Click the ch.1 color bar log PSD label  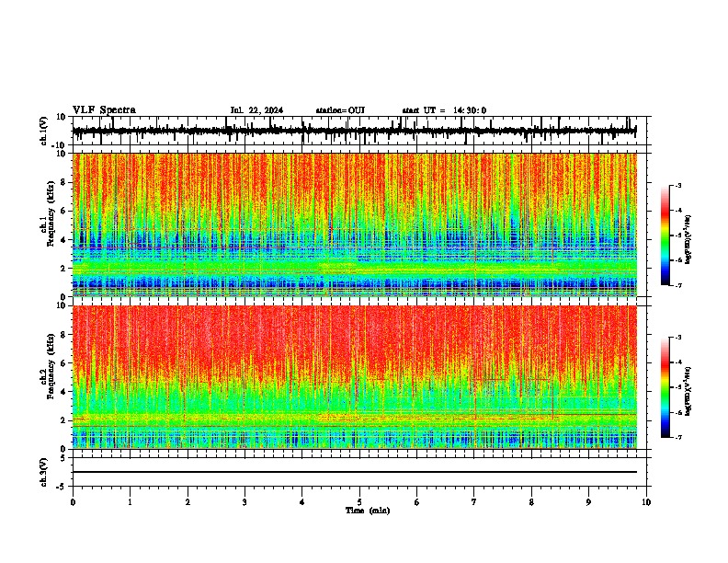(688, 239)
